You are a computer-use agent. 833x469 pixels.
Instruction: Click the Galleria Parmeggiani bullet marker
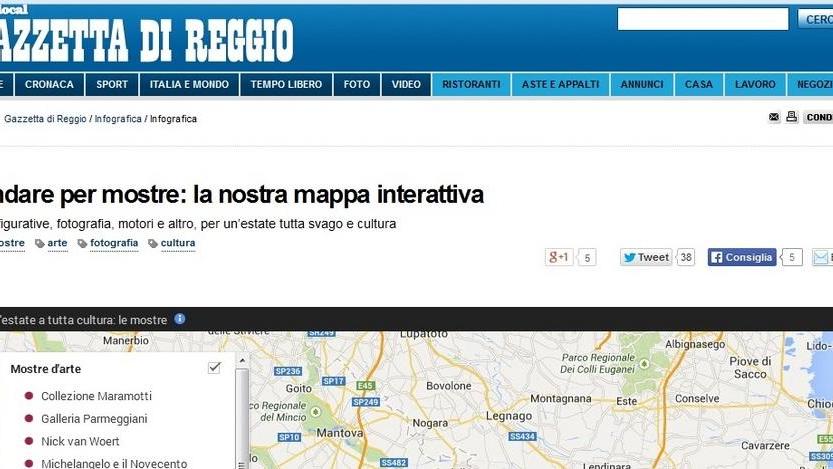tap(29, 419)
